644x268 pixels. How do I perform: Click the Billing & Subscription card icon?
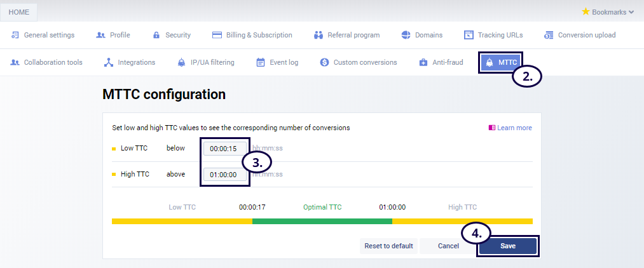217,35
